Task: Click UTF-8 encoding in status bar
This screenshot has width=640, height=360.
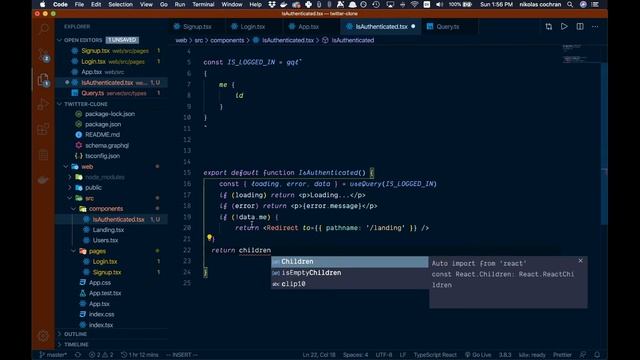Action: click(x=384, y=355)
